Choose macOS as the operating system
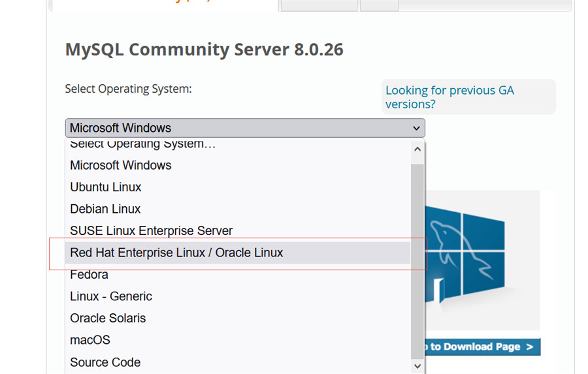The image size is (588, 374). (x=90, y=340)
